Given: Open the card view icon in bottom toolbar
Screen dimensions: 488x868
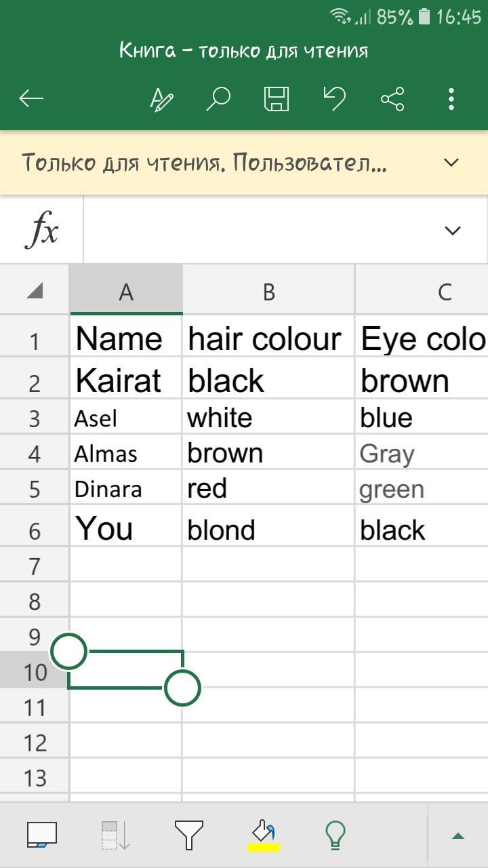Looking at the screenshot, I should (42, 835).
